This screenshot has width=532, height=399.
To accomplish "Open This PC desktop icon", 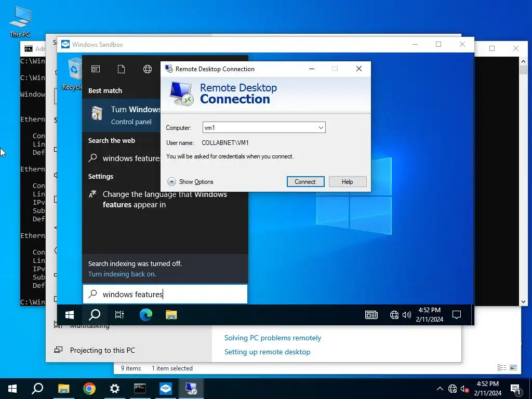I will 20,21.
